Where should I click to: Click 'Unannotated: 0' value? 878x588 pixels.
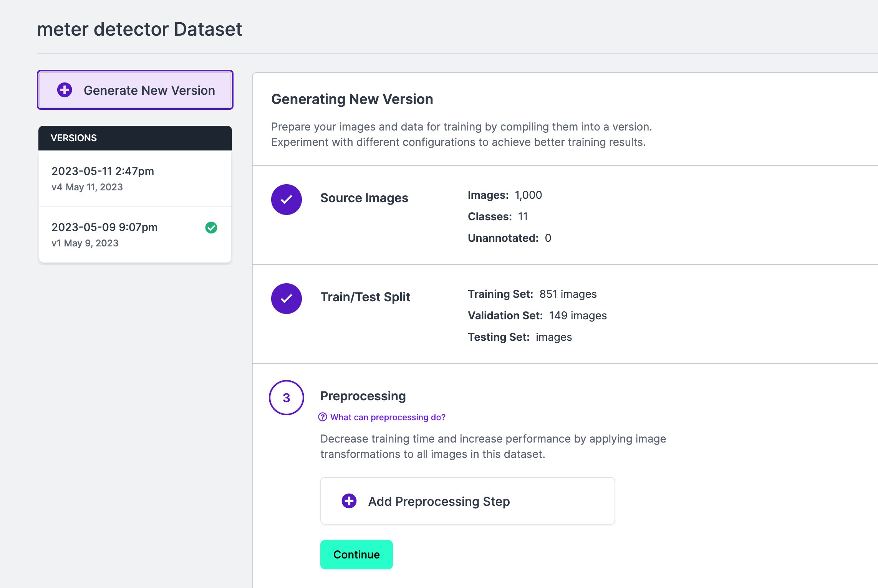pos(509,238)
